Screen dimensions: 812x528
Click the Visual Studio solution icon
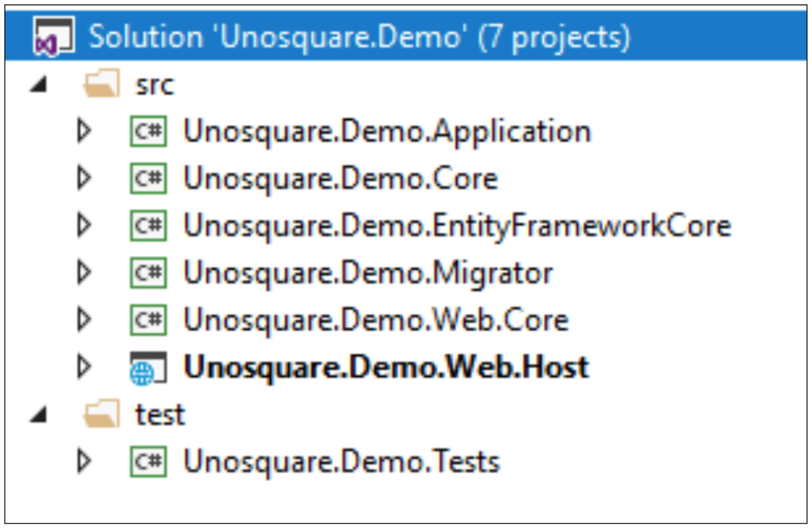pyautogui.click(x=54, y=36)
